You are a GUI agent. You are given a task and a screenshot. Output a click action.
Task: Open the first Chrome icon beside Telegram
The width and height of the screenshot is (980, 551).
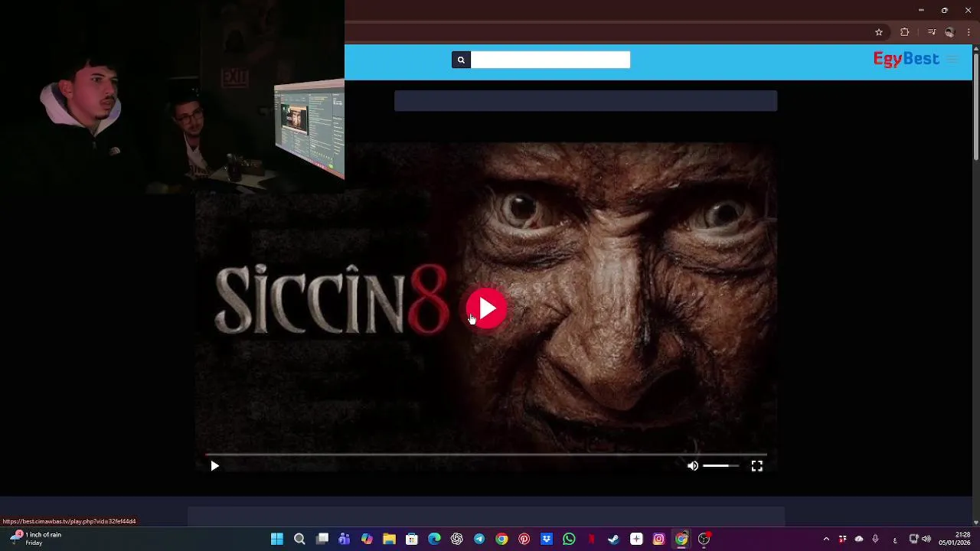(x=501, y=539)
